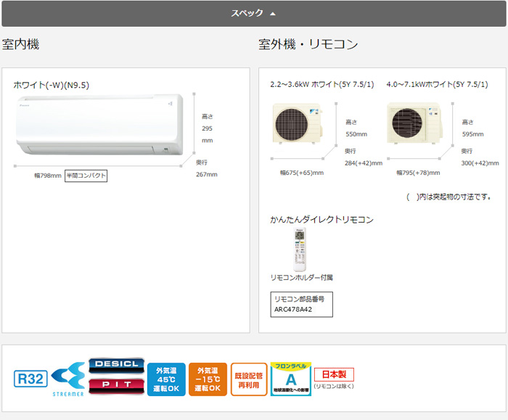Screen dimensions: 508x420
Task: Click the STREAMER logo icon
Action: click(x=68, y=379)
